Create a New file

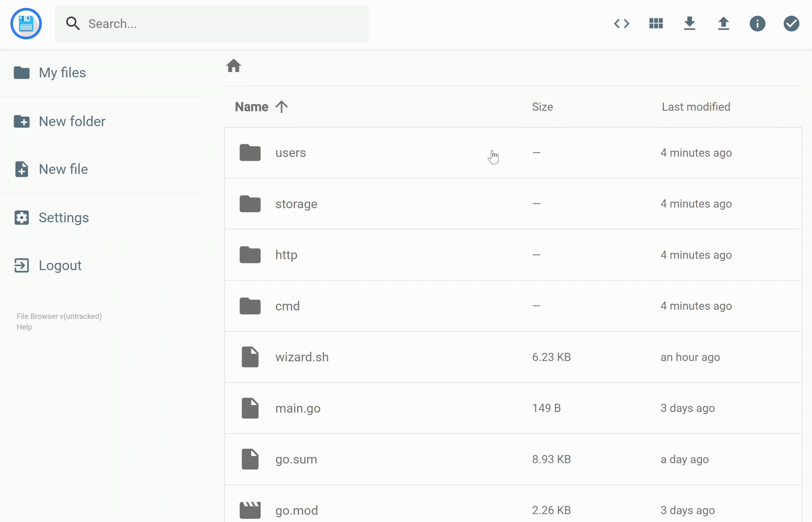pyautogui.click(x=63, y=169)
